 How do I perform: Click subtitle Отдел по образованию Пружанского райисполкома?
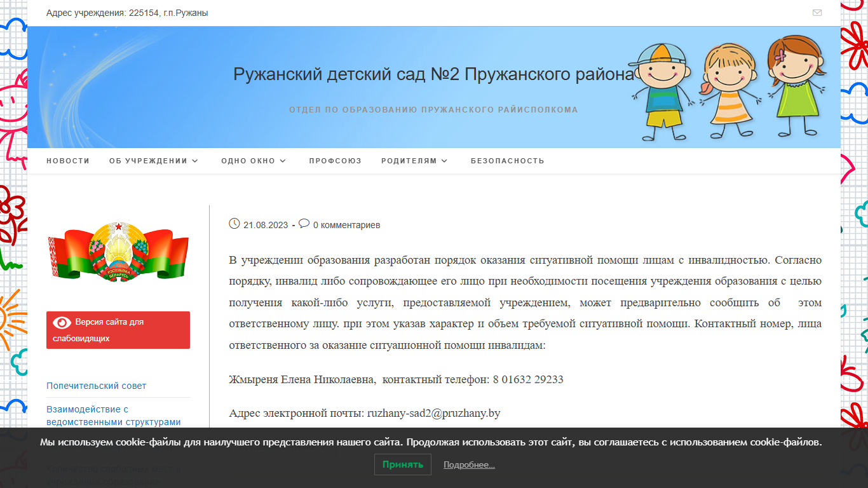(x=434, y=110)
